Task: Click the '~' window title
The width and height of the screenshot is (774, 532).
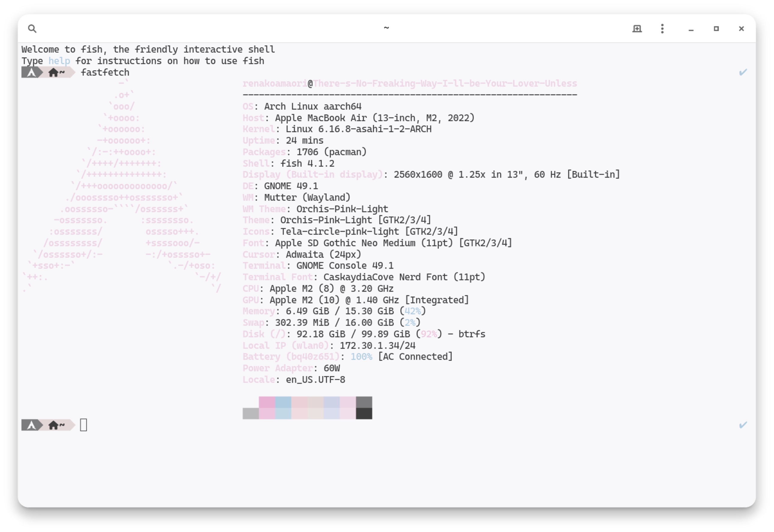Action: 386,28
